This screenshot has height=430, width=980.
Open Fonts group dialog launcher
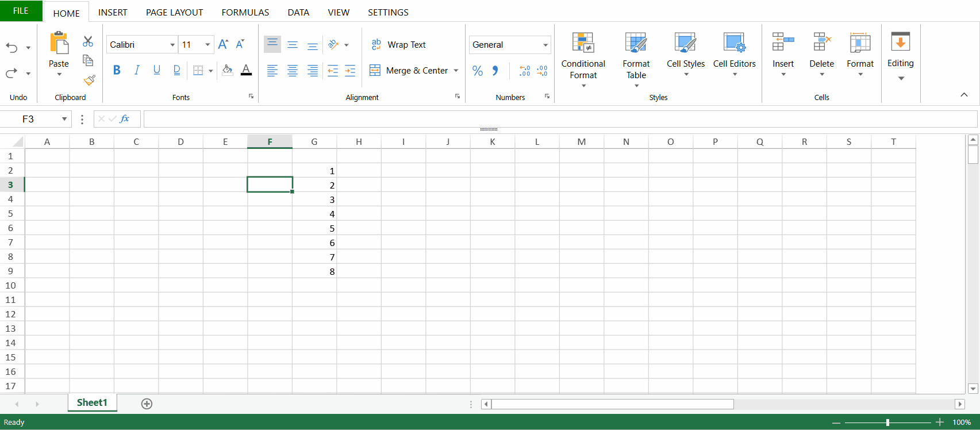tap(251, 96)
